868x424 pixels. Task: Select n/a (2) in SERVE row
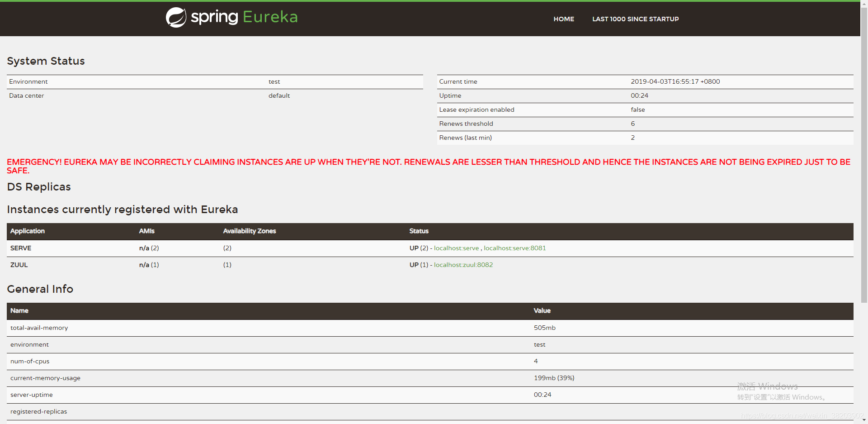(x=149, y=248)
